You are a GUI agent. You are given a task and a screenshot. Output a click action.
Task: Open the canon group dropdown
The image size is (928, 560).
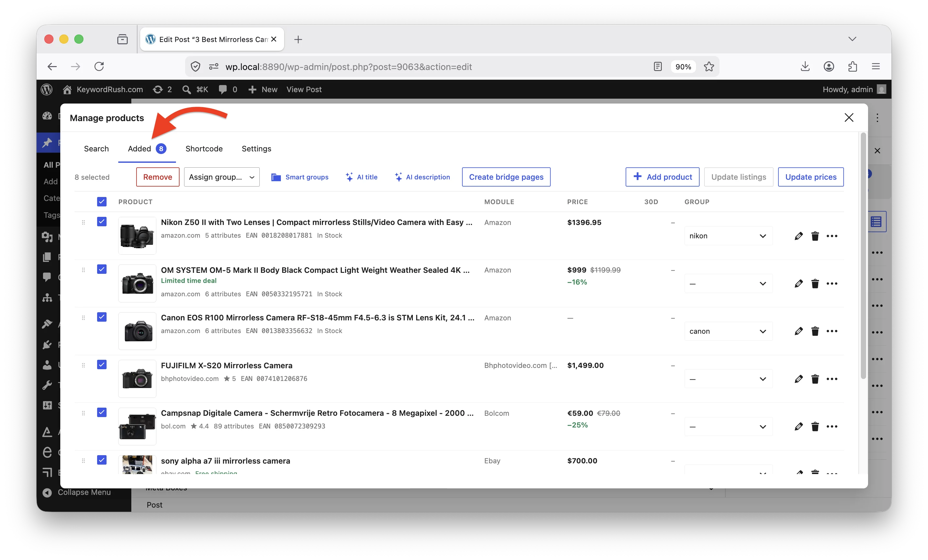tap(728, 331)
